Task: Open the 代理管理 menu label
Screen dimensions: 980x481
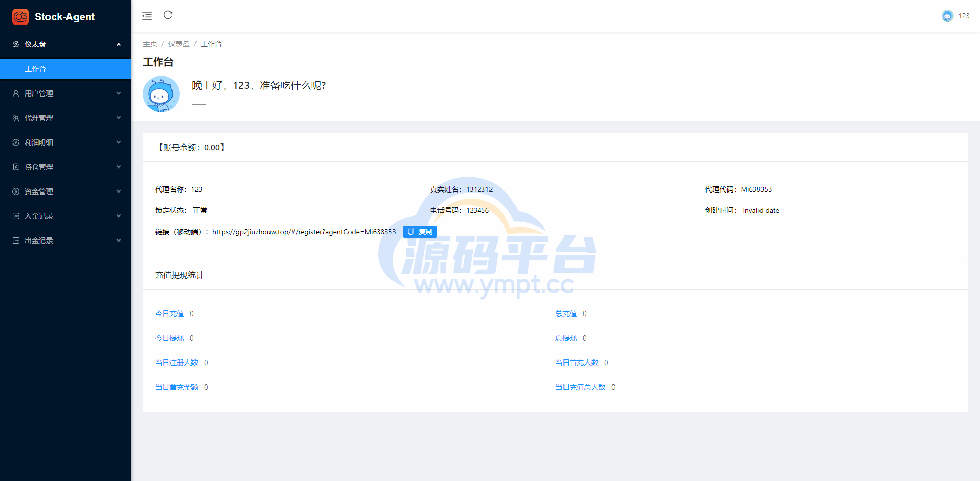Action: pos(39,118)
